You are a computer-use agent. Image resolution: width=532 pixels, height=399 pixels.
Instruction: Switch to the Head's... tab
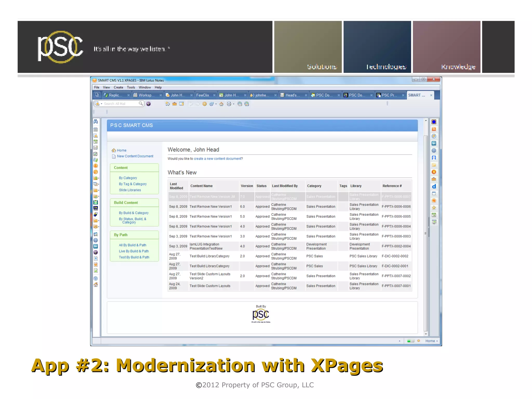(292, 95)
